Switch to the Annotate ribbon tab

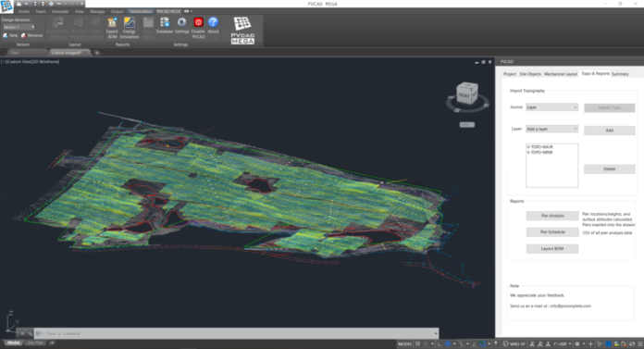tap(60, 11)
